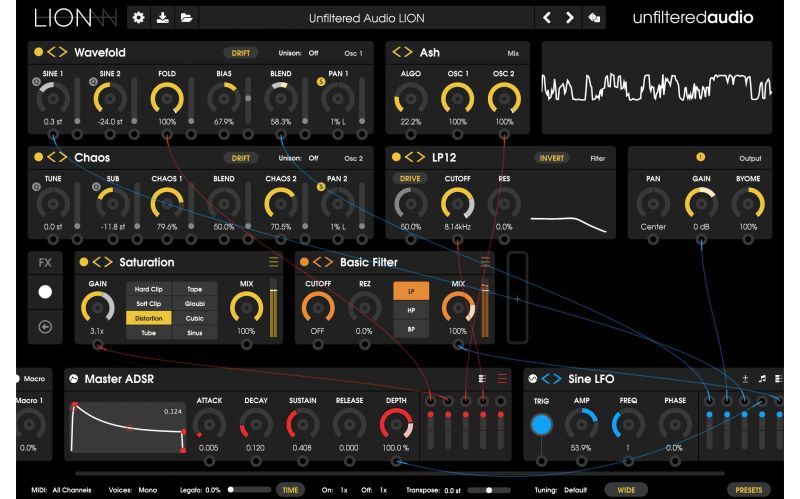Screen dimensions: 800x499
Task: Toggle LP12 filter power dot
Action: click(396, 157)
